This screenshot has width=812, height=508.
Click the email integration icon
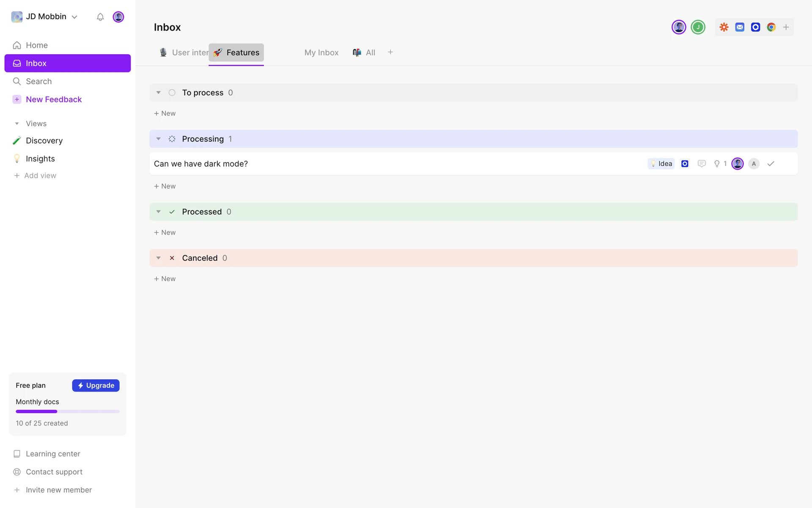click(740, 27)
